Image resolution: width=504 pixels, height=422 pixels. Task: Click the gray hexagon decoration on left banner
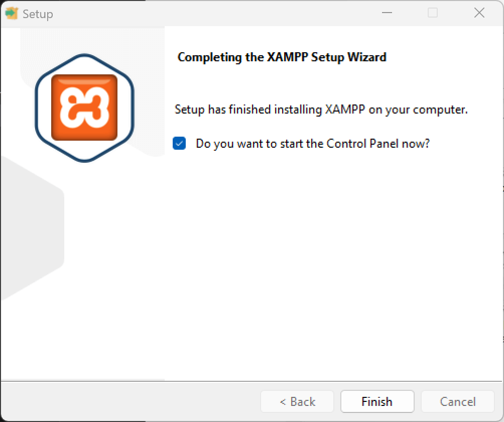(32, 229)
